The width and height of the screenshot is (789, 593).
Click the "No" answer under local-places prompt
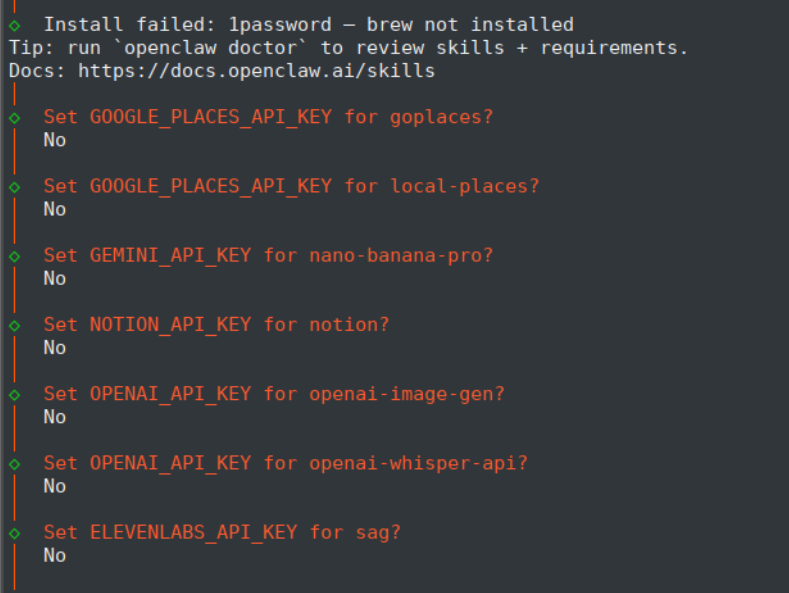coord(55,209)
